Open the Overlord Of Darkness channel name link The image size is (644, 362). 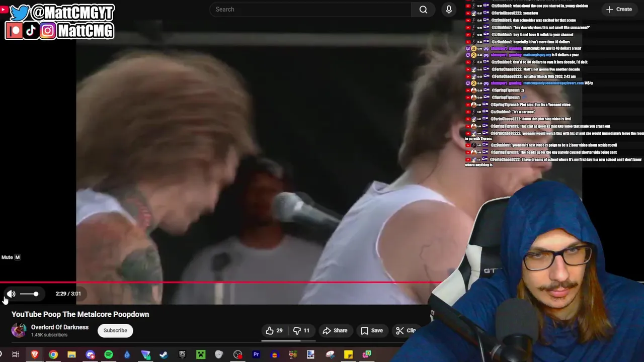pos(60,327)
